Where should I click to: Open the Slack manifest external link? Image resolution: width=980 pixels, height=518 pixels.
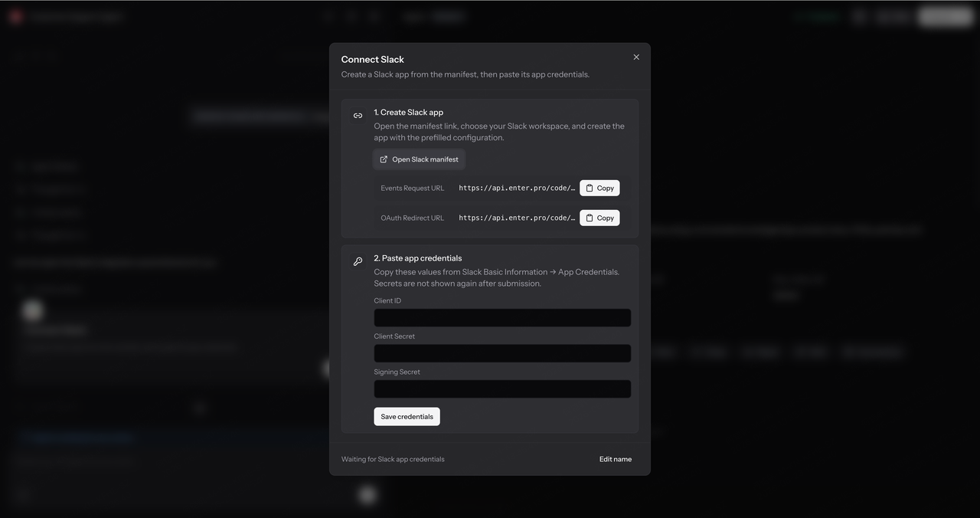tap(420, 159)
